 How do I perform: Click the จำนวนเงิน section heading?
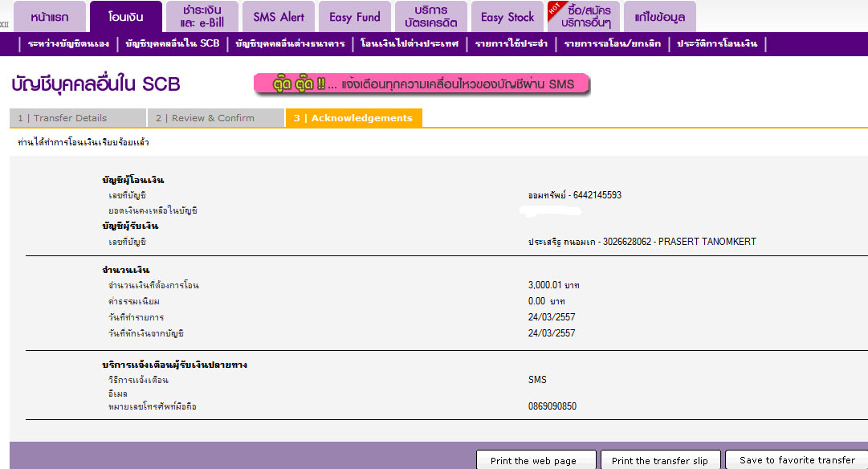click(x=125, y=270)
